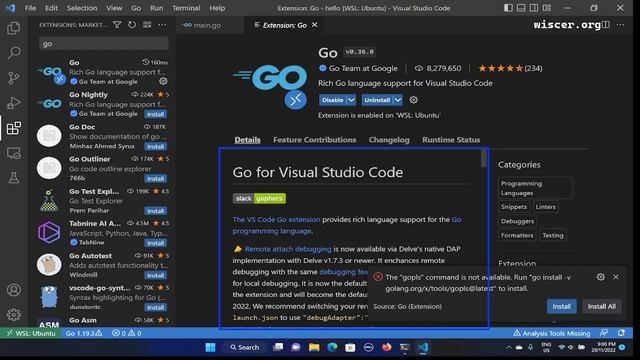This screenshot has width=640, height=360.
Task: Install Tabnine AI extension
Action: tap(156, 243)
